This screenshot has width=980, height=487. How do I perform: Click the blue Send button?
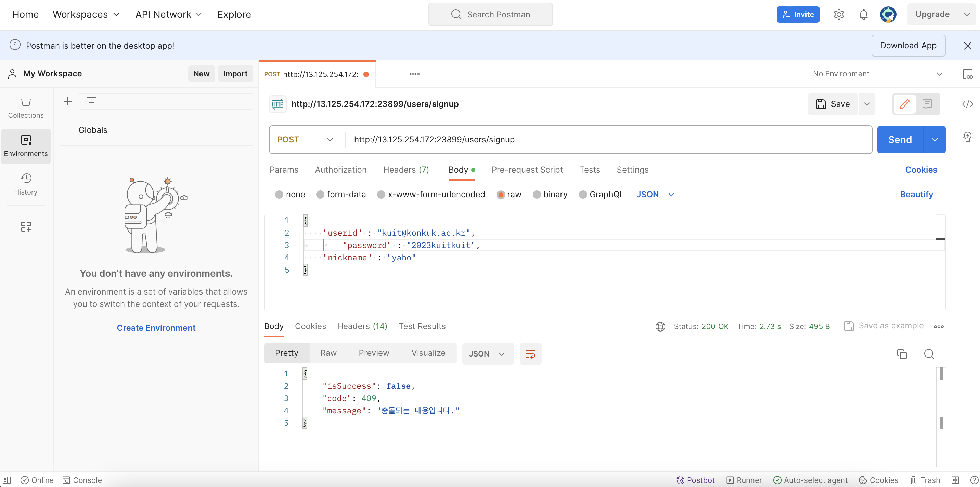(900, 140)
